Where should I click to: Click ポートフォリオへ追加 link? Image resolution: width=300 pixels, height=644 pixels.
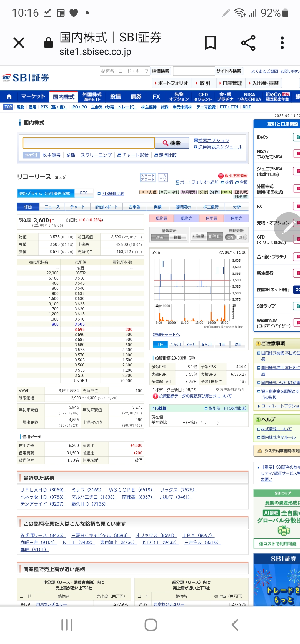199,182
